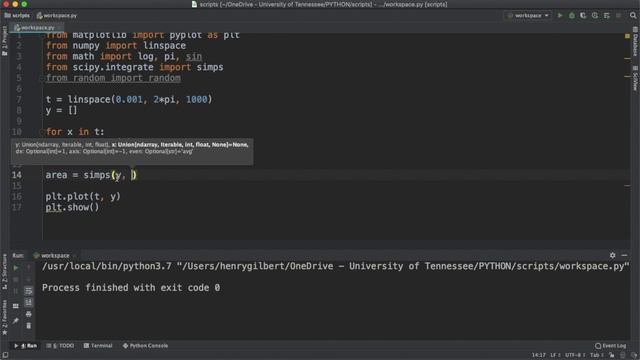Change UTF-8 file encoding in status bar

click(x=575, y=355)
